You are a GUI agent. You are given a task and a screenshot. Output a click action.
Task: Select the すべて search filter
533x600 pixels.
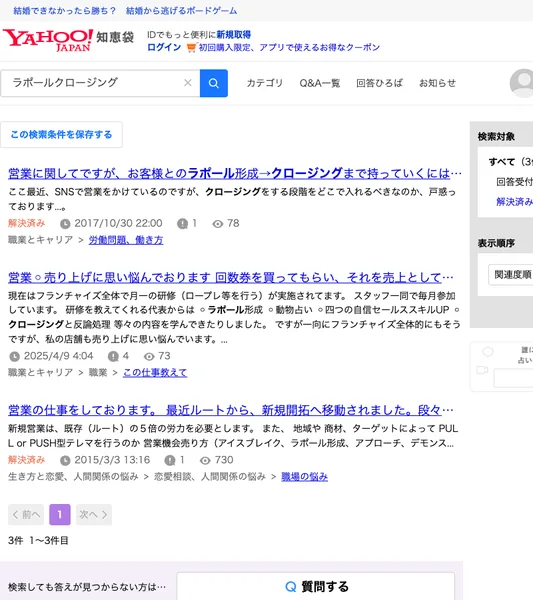[510, 162]
